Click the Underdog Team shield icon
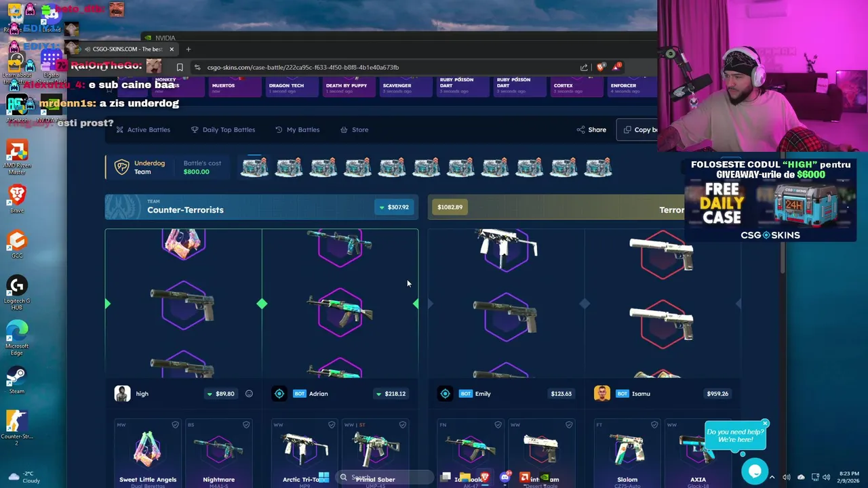This screenshot has height=488, width=868. pos(121,167)
